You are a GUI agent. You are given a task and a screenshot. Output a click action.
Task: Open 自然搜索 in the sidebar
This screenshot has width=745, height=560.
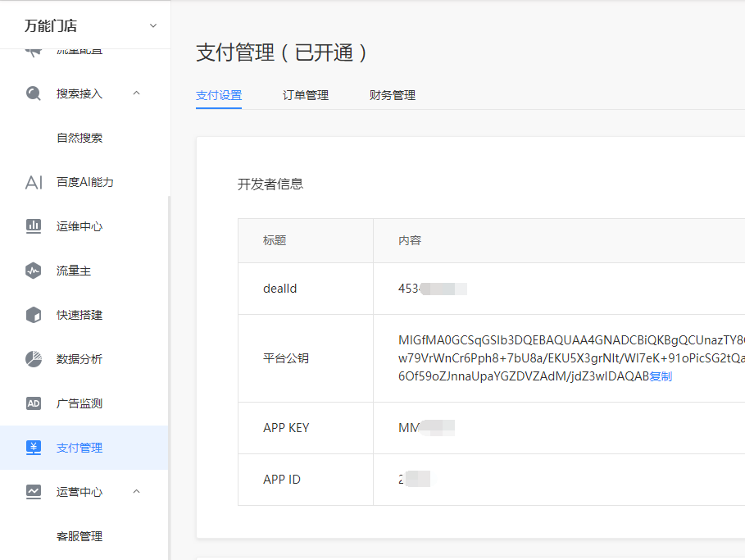click(79, 138)
